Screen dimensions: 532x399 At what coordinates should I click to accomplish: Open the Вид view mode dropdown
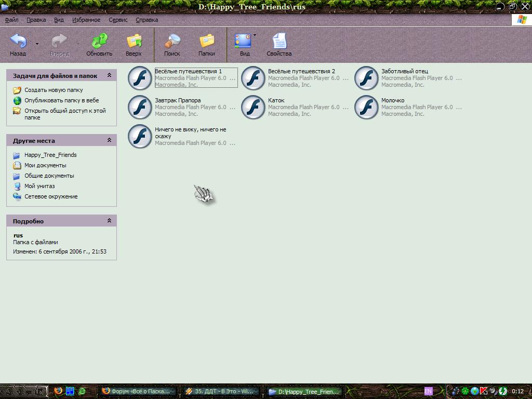click(255, 35)
